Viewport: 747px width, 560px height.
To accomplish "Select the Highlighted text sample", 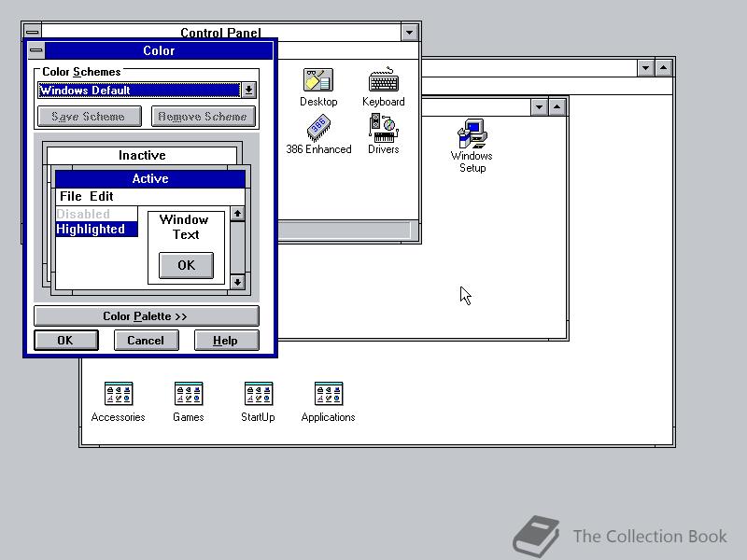I will 97,229.
